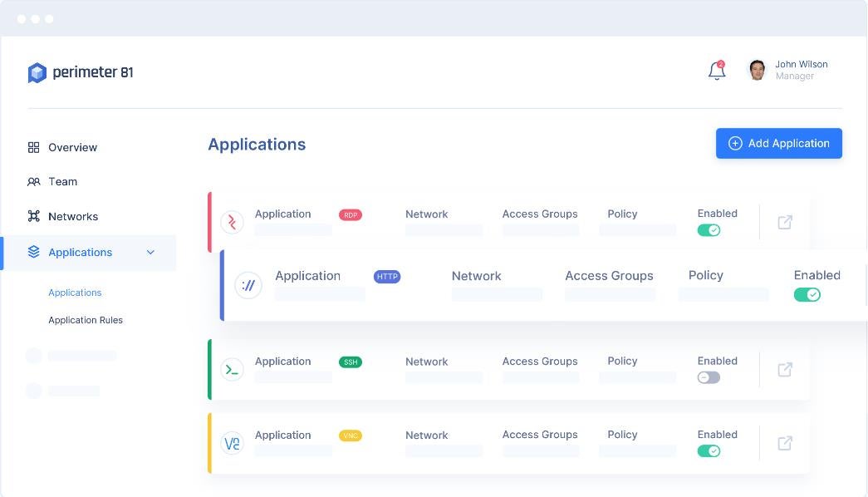Click Policy label in the VNC row
This screenshot has width=868, height=497.
point(622,435)
